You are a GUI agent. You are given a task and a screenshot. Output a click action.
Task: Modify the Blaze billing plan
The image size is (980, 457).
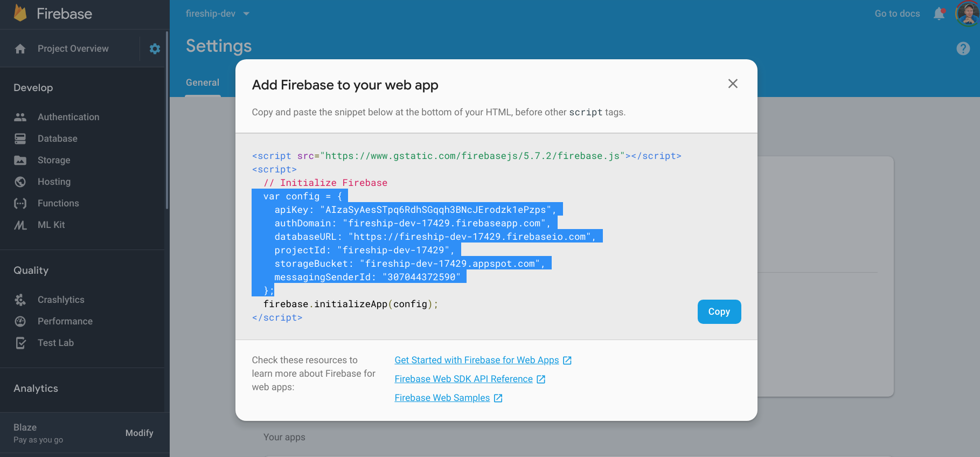[x=140, y=433]
